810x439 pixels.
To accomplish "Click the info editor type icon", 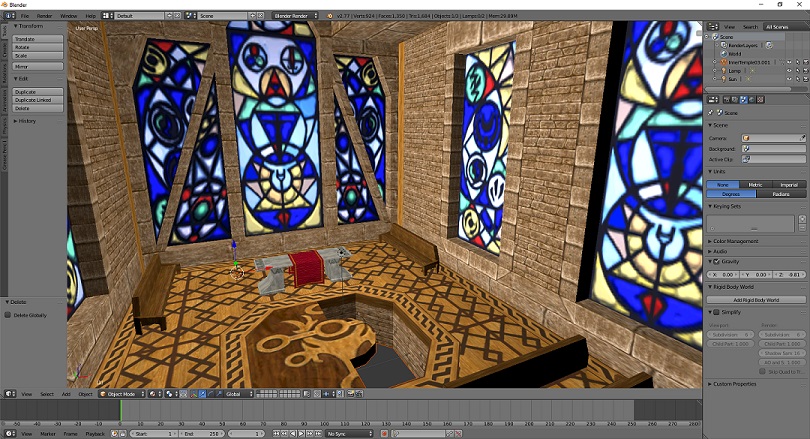I will [x=10, y=16].
